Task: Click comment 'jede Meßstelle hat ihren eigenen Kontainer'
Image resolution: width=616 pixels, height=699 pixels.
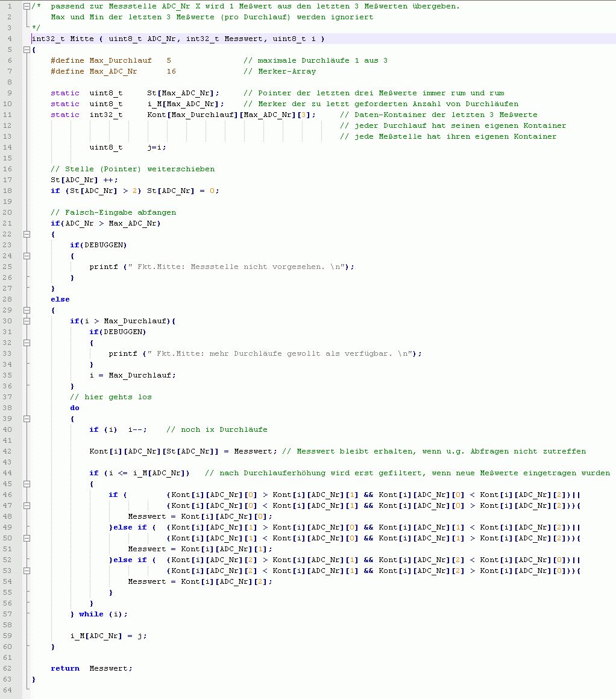Action: click(x=455, y=136)
